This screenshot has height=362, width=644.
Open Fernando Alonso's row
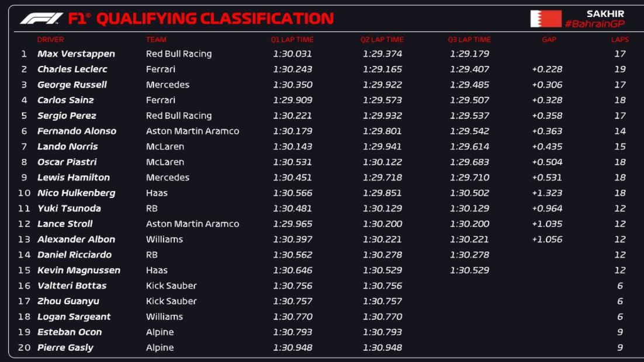[77, 131]
